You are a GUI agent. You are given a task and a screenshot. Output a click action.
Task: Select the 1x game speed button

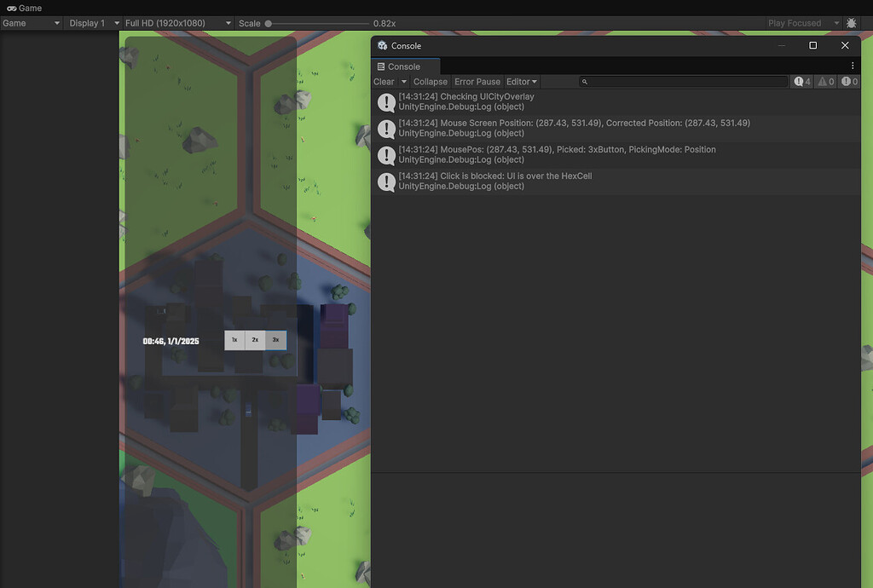[x=234, y=340]
